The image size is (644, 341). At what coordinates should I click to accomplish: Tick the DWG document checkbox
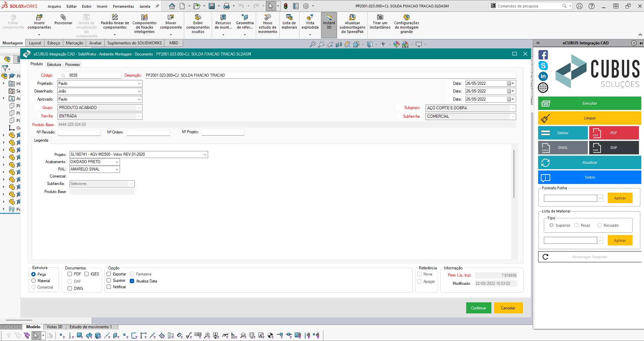point(70,289)
